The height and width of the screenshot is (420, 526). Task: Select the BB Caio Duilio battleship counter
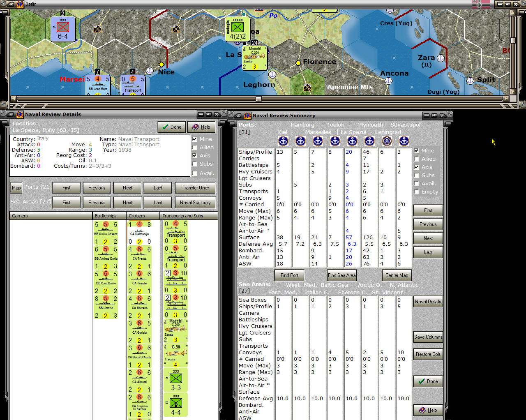point(106,282)
